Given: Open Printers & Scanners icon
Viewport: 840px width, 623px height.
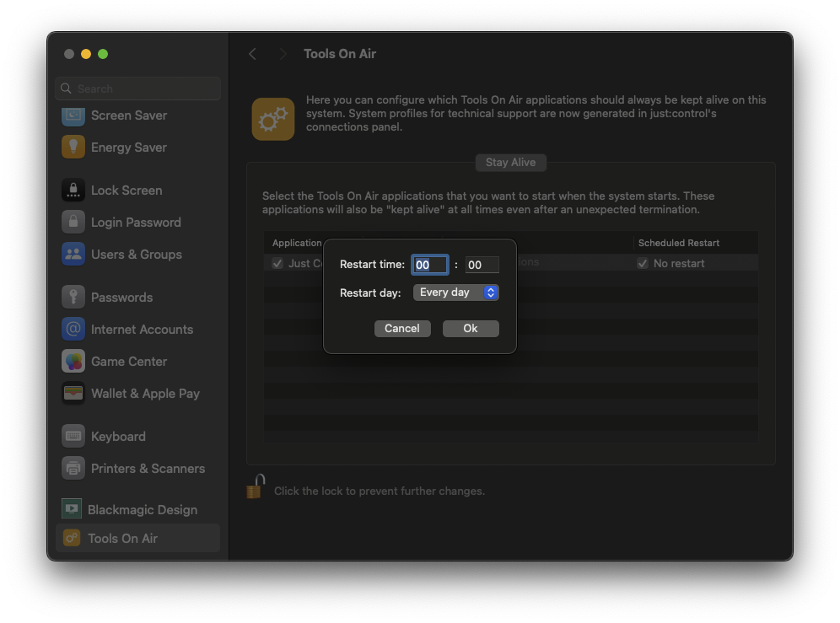Looking at the screenshot, I should tap(73, 469).
